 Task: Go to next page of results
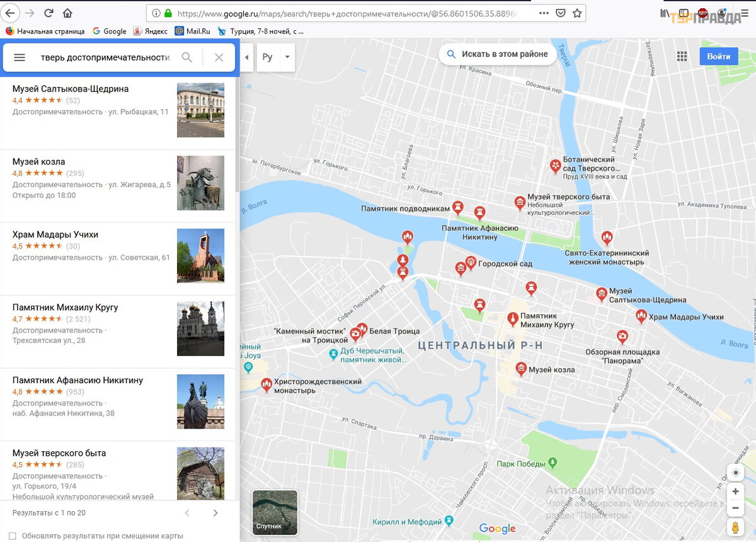click(215, 513)
